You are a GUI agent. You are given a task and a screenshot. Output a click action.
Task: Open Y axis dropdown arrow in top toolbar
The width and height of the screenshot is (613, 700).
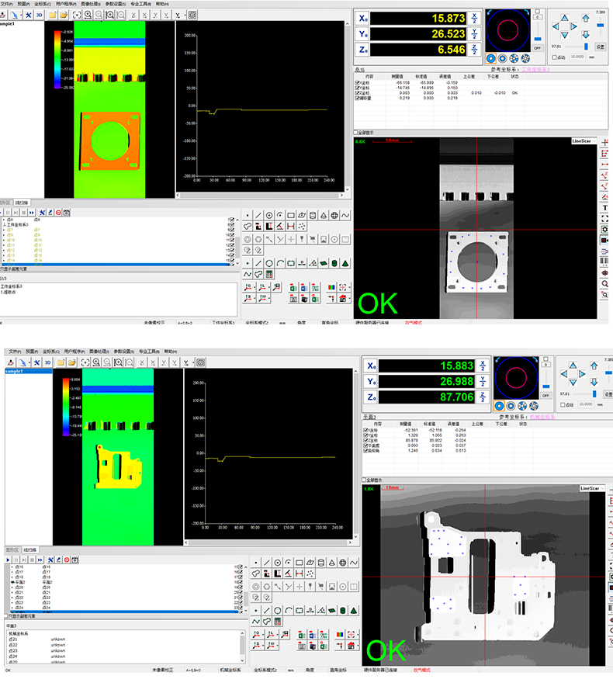(184, 16)
